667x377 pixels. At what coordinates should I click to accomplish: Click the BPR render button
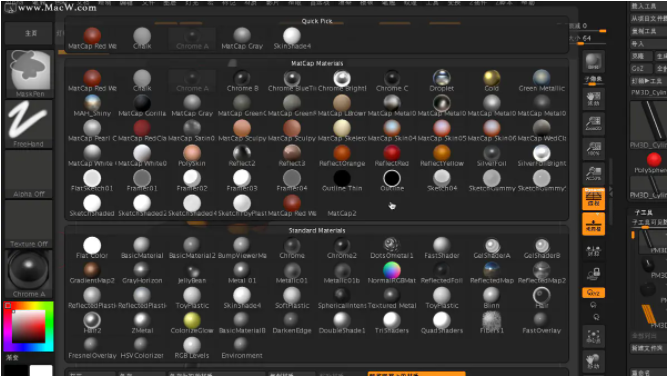pyautogui.click(x=593, y=62)
